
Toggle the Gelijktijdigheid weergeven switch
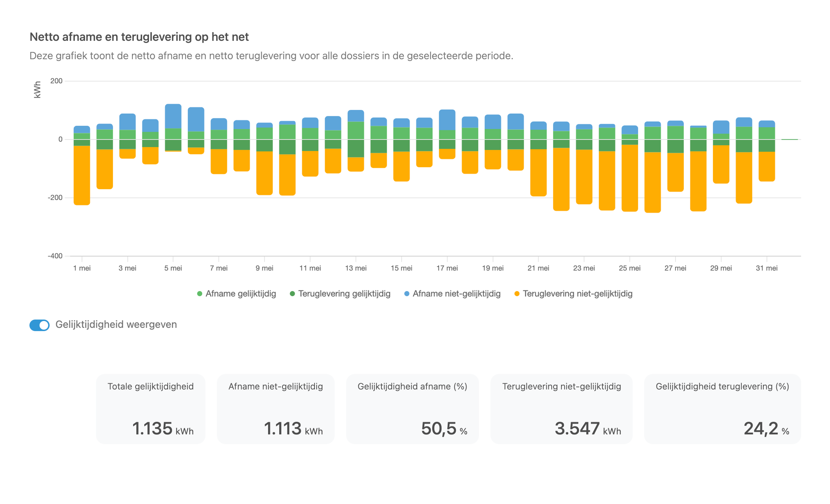(x=39, y=325)
